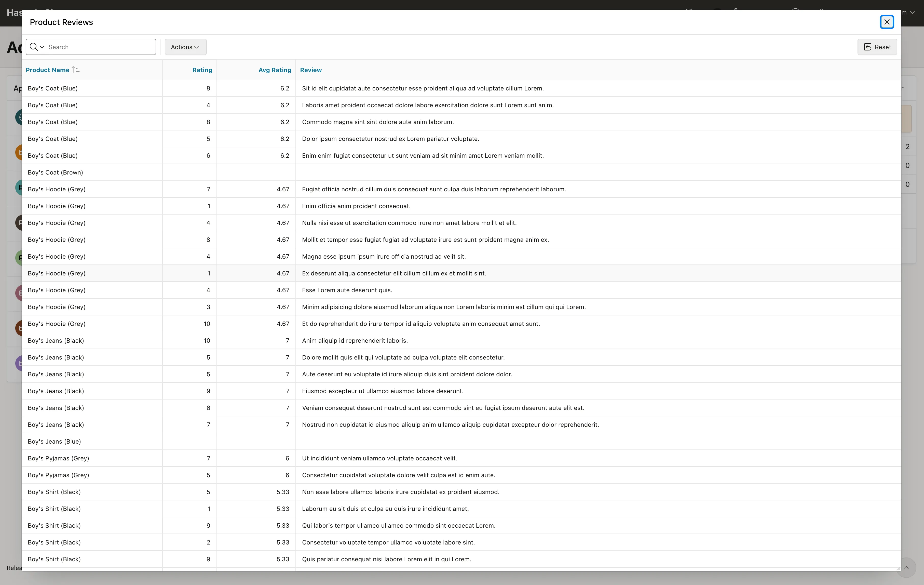Click review 'Eiusmod excepteur ut ullamco eiusmod labore deserunt.'
This screenshot has width=924, height=585.
tap(383, 391)
